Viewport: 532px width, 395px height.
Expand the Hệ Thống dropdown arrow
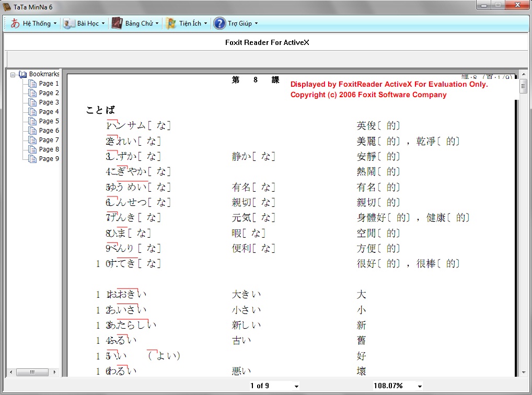click(55, 24)
